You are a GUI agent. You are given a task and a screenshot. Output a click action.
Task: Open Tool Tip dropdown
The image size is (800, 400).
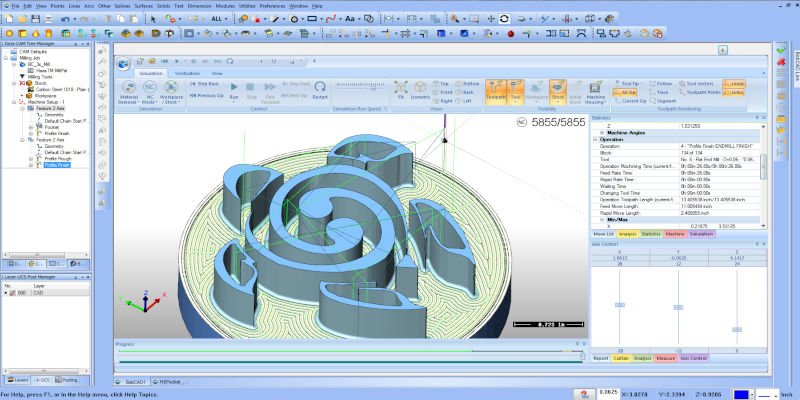click(x=629, y=84)
